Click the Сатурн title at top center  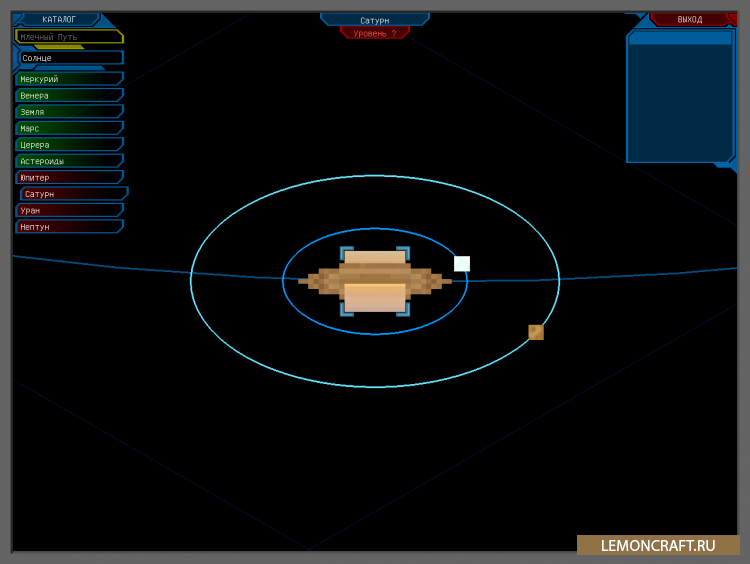[375, 20]
